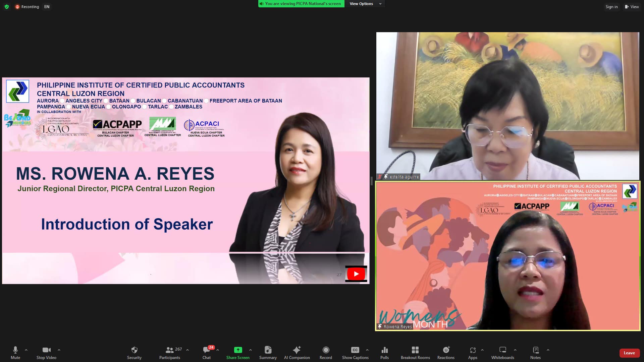Open the Chat panel
The image size is (644, 362).
207,353
